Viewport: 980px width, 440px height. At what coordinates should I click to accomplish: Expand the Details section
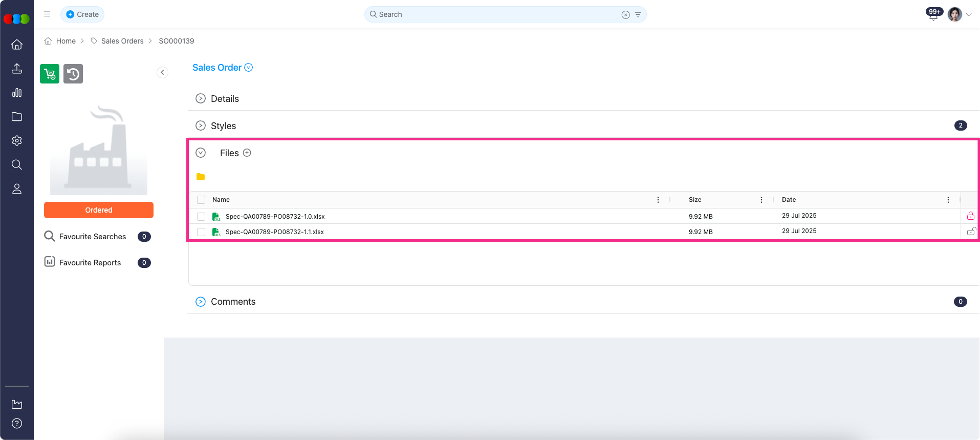(201, 98)
